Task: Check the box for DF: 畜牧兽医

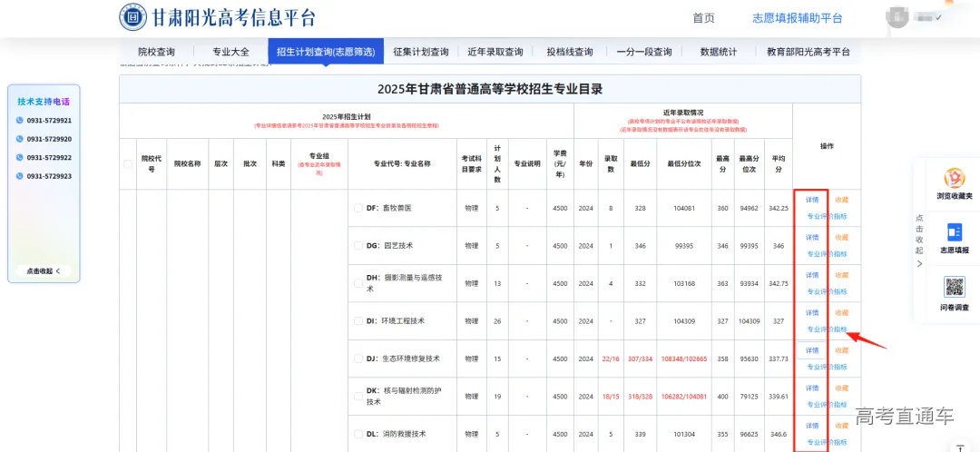Action: 358,208
